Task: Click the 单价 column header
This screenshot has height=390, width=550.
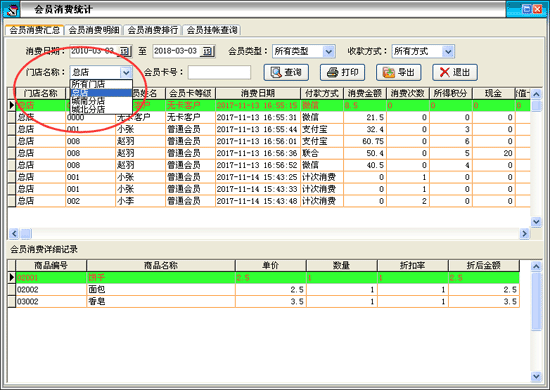Action: point(271,265)
